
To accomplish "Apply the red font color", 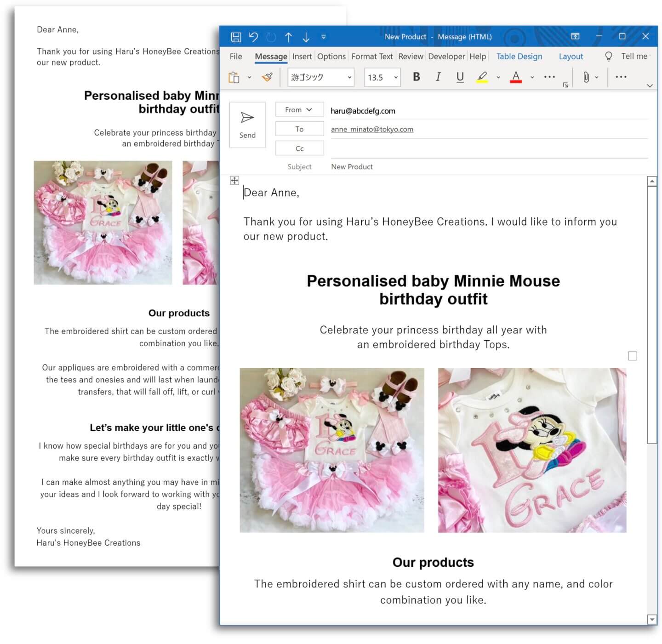I will [516, 77].
